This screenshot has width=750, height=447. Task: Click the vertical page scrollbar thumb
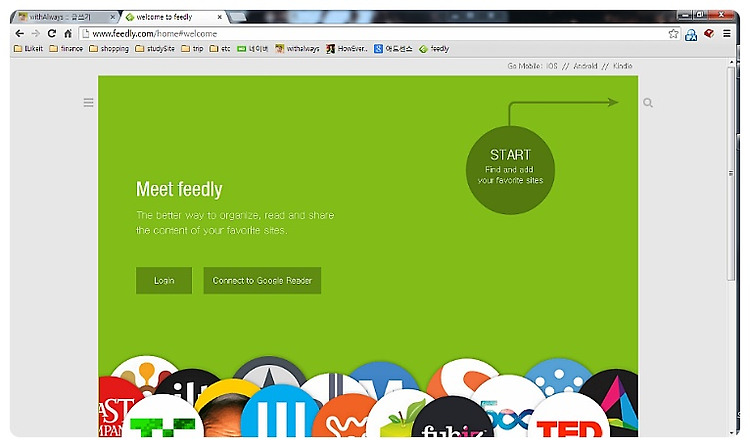click(x=730, y=174)
